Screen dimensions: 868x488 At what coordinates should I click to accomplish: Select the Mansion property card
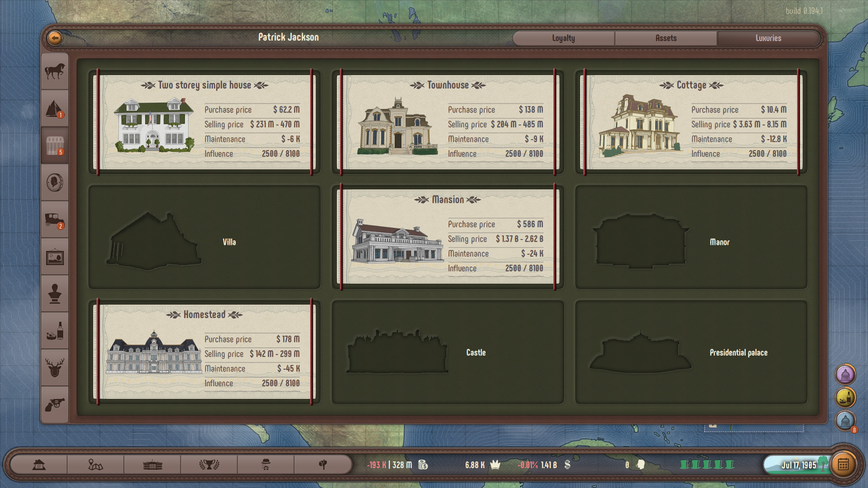[x=448, y=237]
